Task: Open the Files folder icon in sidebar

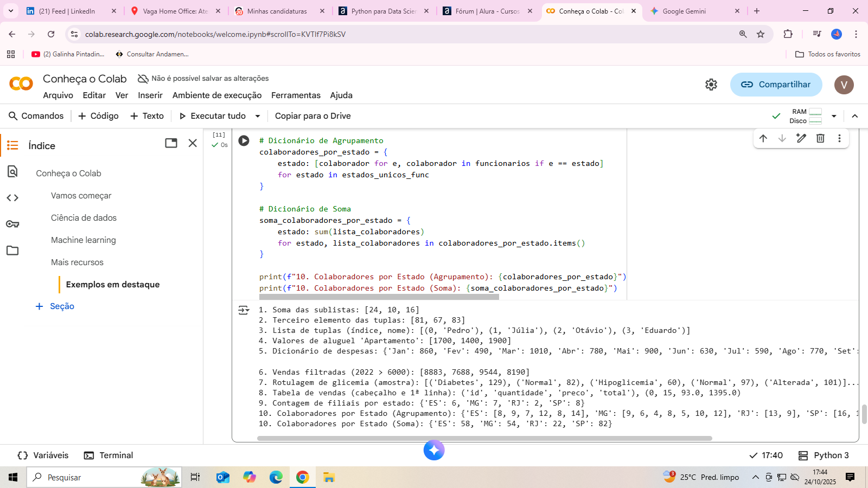Action: [x=12, y=251]
